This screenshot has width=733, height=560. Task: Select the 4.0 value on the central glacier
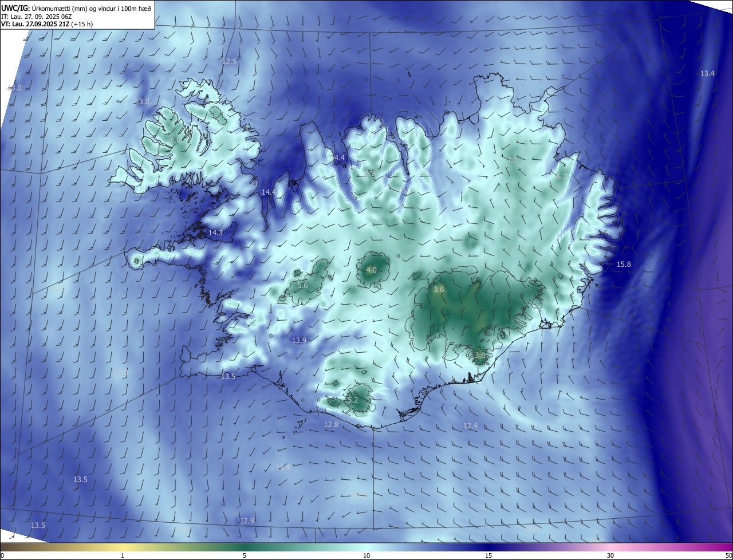click(x=372, y=270)
